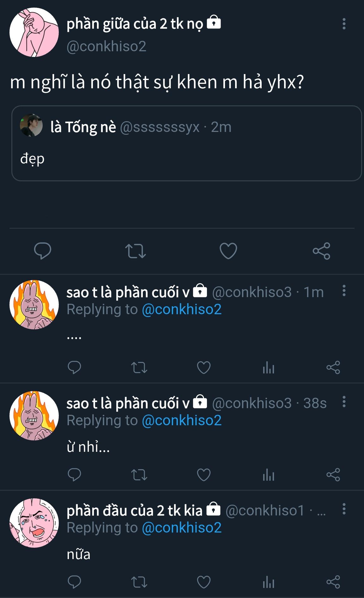Screen dimensions: 364x598
Task: Open @conkhiso2 link in "ừ nhỉ..." reply
Action: [x=182, y=420]
